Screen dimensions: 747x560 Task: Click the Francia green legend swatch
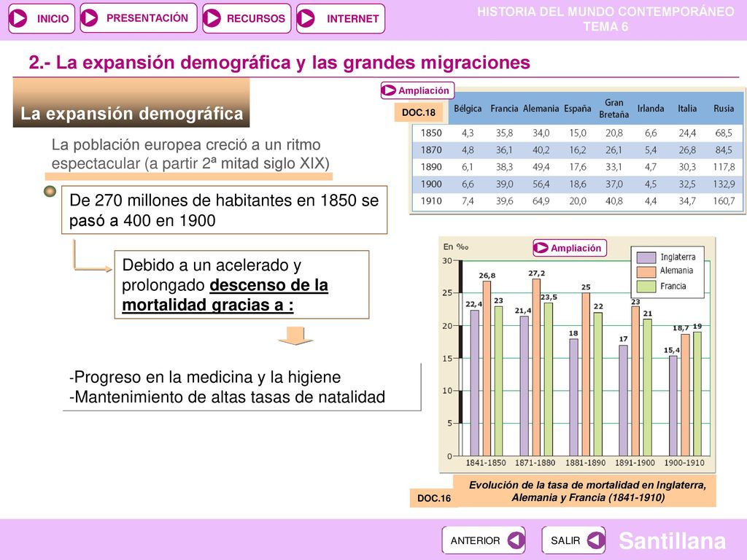tap(646, 286)
